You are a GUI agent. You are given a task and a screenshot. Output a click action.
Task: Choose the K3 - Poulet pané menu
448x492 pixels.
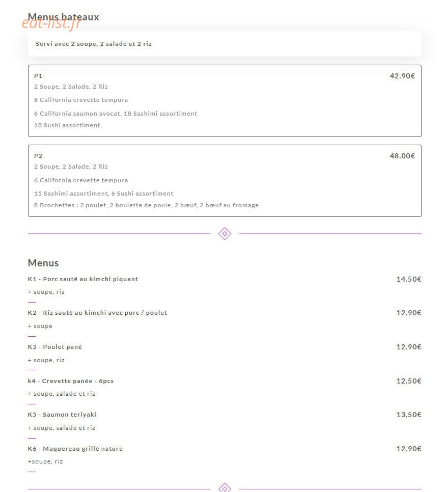click(55, 347)
